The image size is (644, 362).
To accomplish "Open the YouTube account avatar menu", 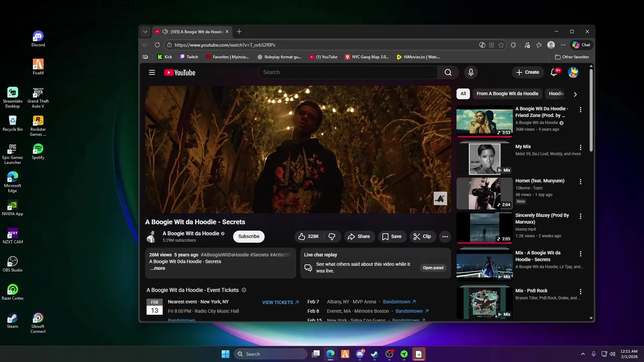I will coord(573,72).
